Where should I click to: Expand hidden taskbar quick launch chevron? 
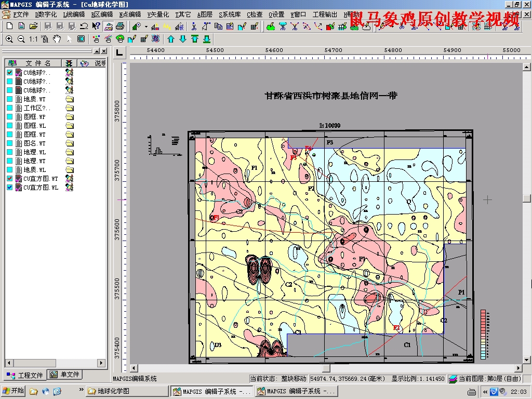coord(81,390)
